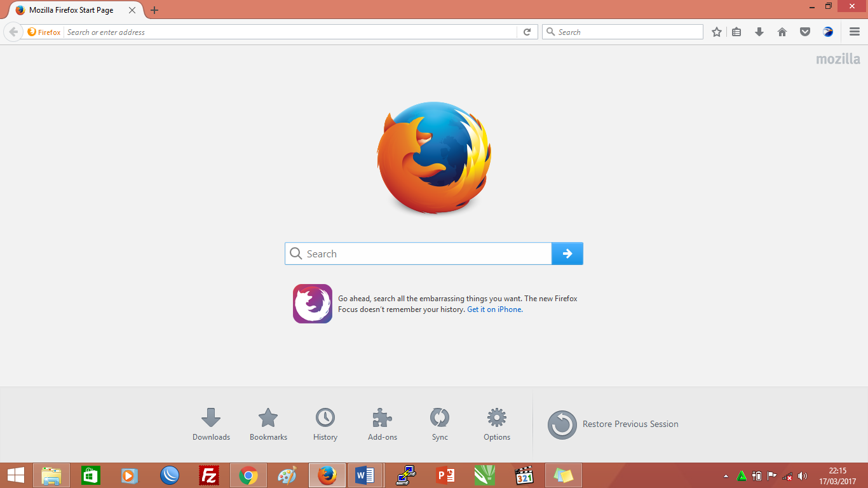Open Windows Store from the taskbar
868x488 pixels.
(91, 475)
